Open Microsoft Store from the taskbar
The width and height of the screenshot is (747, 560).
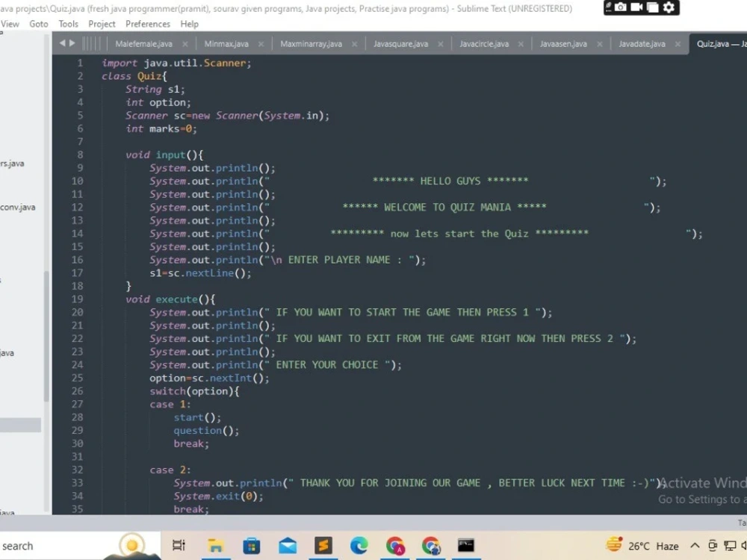[x=252, y=545]
